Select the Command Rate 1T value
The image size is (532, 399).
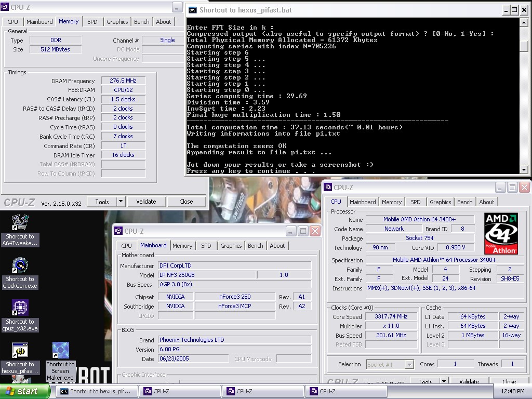click(123, 145)
